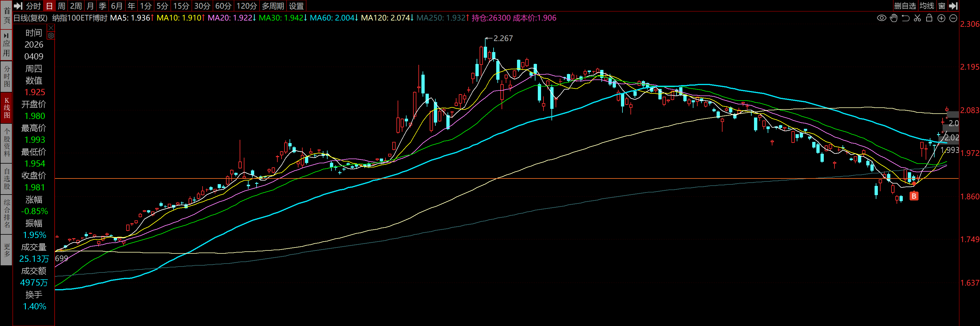Expand the right panel arrow at top right

pos(953,6)
